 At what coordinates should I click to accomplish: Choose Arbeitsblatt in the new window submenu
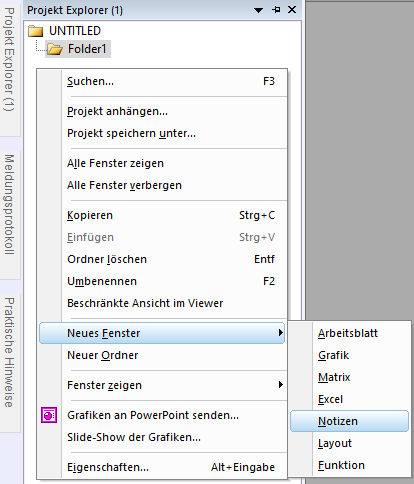(349, 333)
